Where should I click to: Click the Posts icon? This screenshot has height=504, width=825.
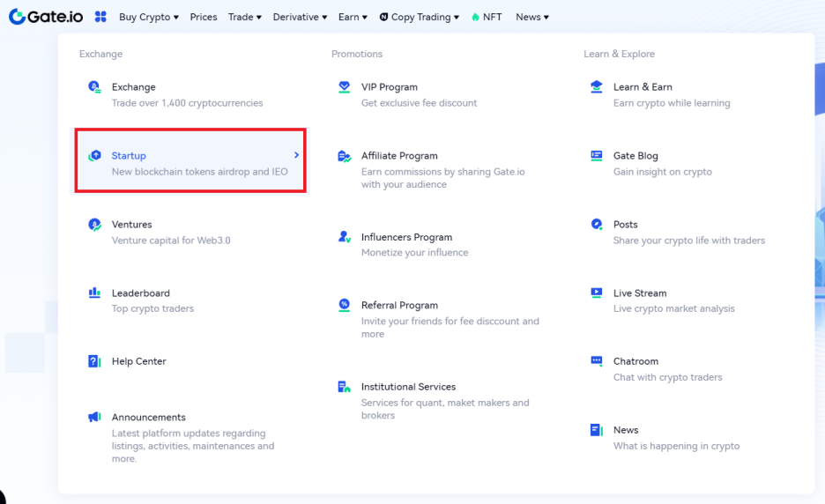click(596, 224)
